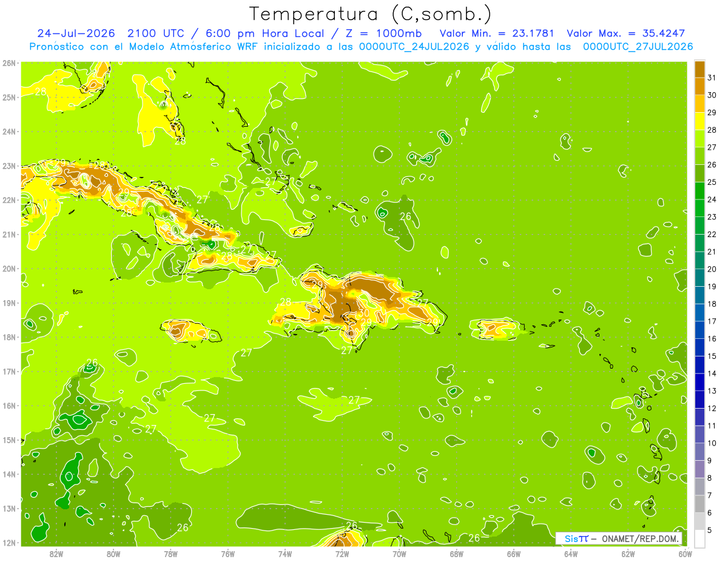Click the '60W' longitude label
The image size is (728, 562).
[x=686, y=554]
